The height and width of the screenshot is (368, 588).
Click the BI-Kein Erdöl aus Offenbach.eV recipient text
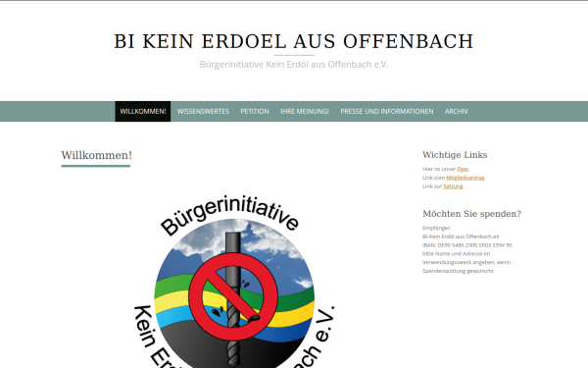coord(461,237)
